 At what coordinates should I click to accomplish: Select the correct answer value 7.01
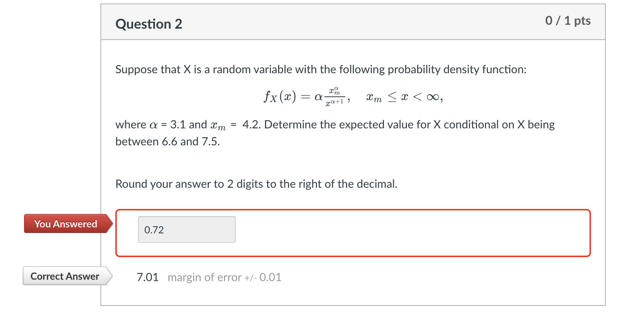pyautogui.click(x=147, y=277)
